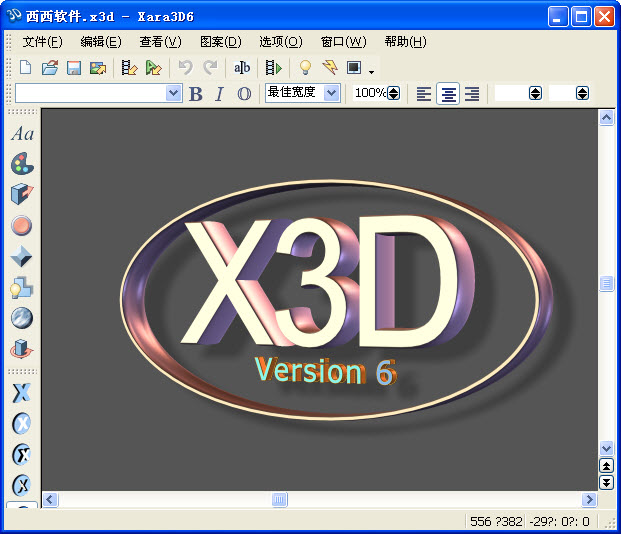Open the 文件(F) menu
Viewport: 621px width, 534px height.
click(42, 42)
